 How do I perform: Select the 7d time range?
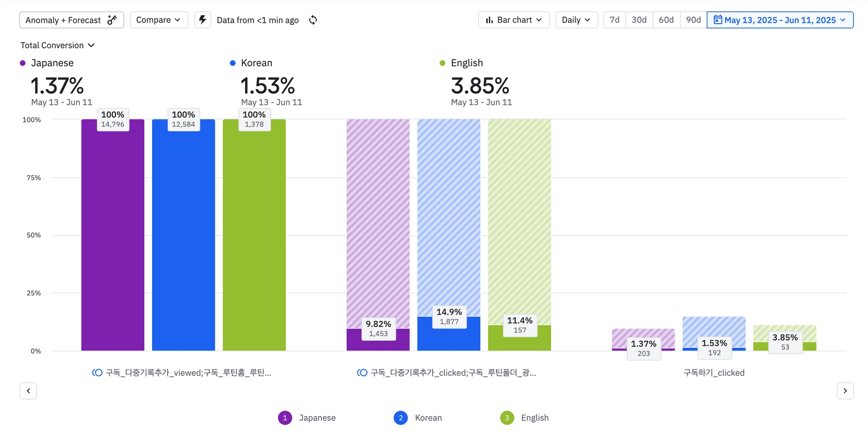(x=615, y=20)
